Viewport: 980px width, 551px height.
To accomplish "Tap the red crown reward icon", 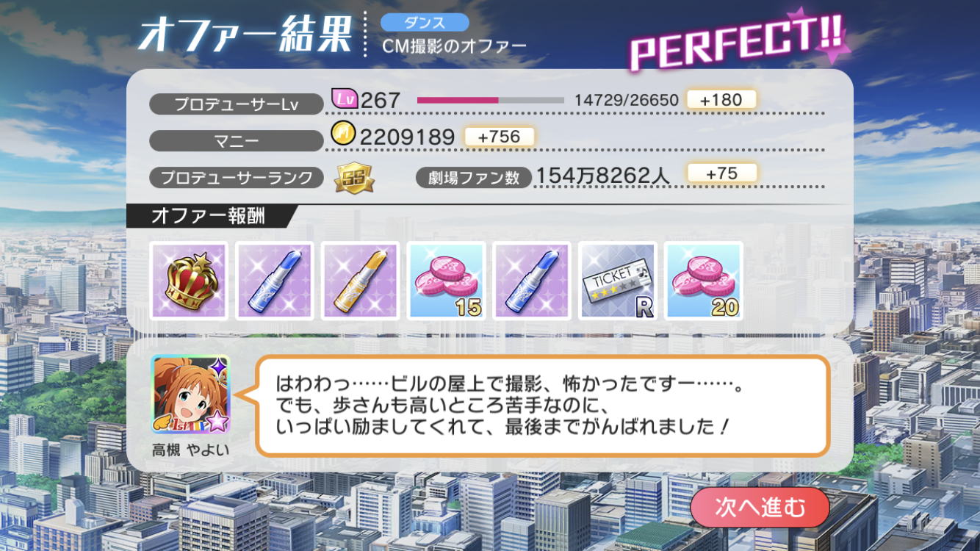I will pos(189,281).
